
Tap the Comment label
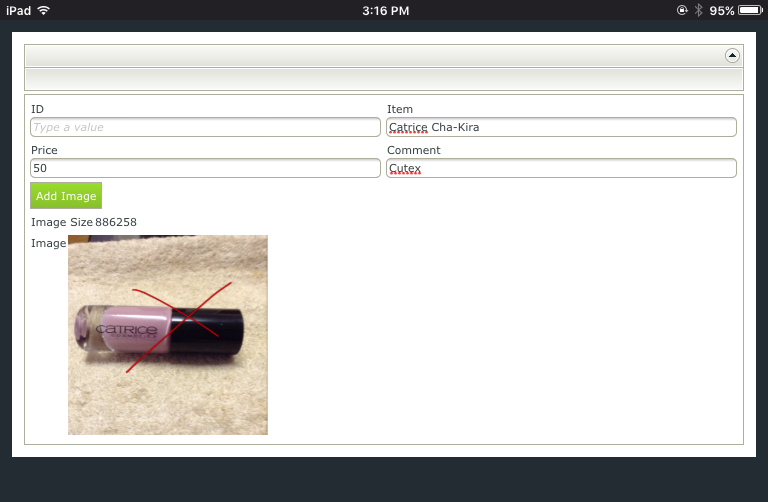point(413,150)
